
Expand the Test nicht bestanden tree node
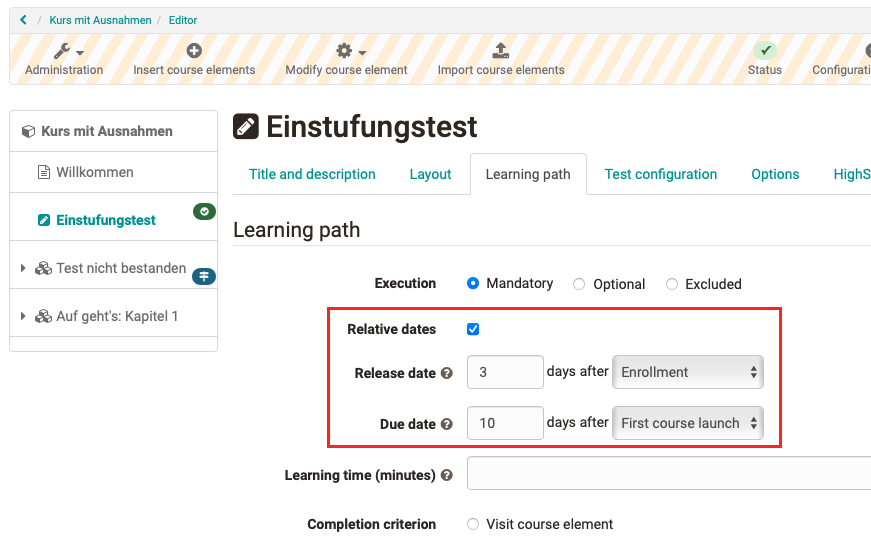pos(23,268)
